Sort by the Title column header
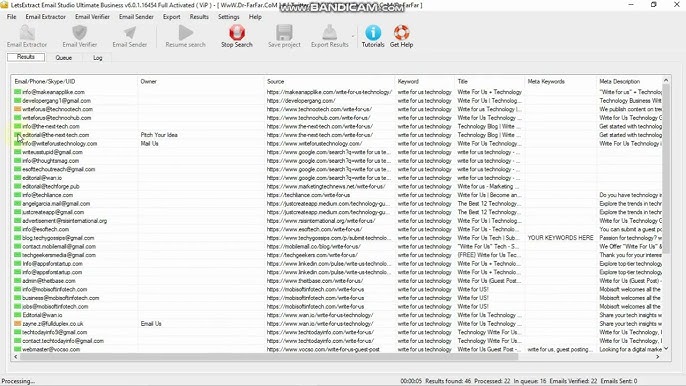Viewport: 686px width, 386px height. pos(490,81)
